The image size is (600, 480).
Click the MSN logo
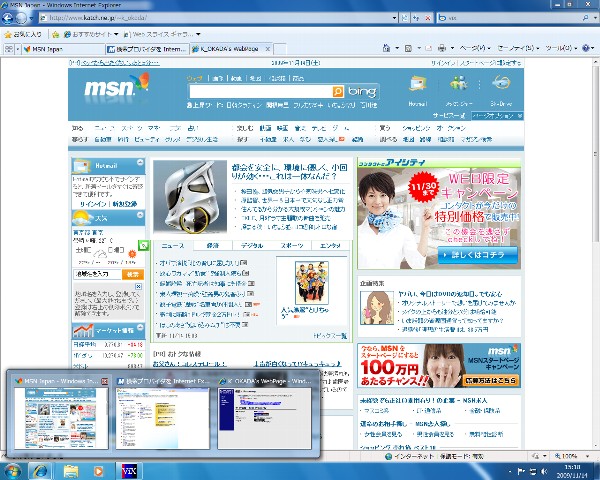click(116, 86)
